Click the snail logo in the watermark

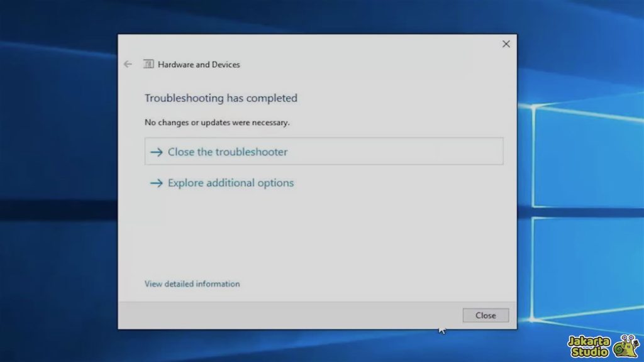click(626, 344)
